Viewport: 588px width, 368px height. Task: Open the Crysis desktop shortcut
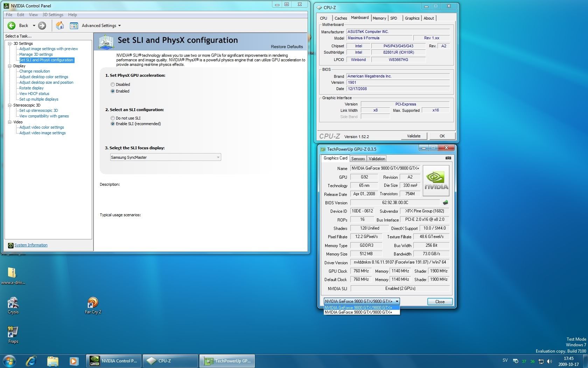tap(13, 305)
